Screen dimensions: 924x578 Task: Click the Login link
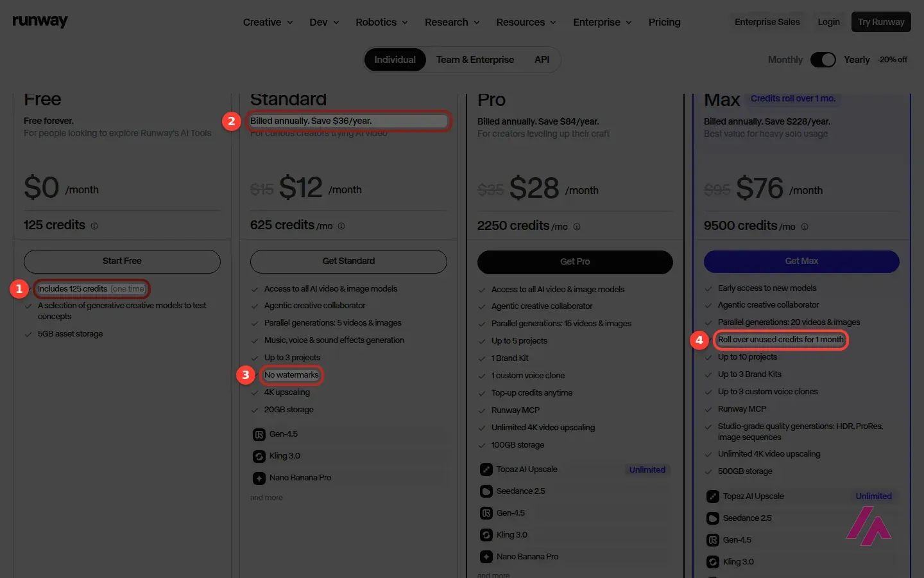828,22
